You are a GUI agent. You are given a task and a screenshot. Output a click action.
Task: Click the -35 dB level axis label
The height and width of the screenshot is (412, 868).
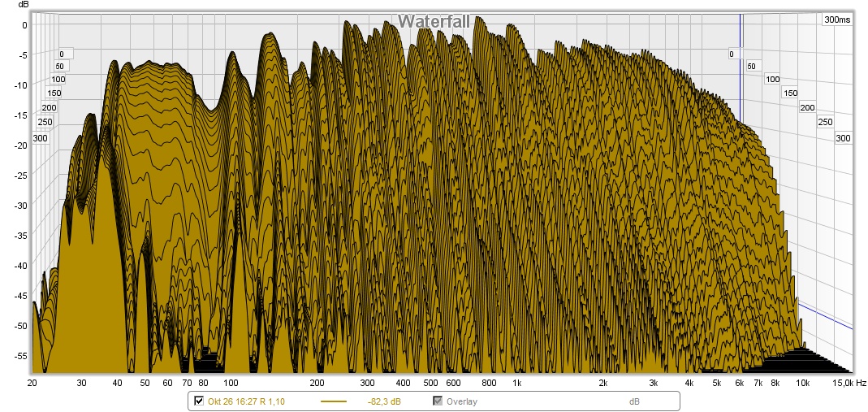21,235
